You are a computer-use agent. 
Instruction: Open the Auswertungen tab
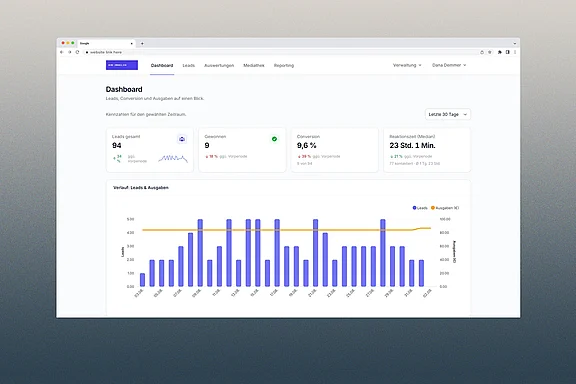[x=219, y=65]
